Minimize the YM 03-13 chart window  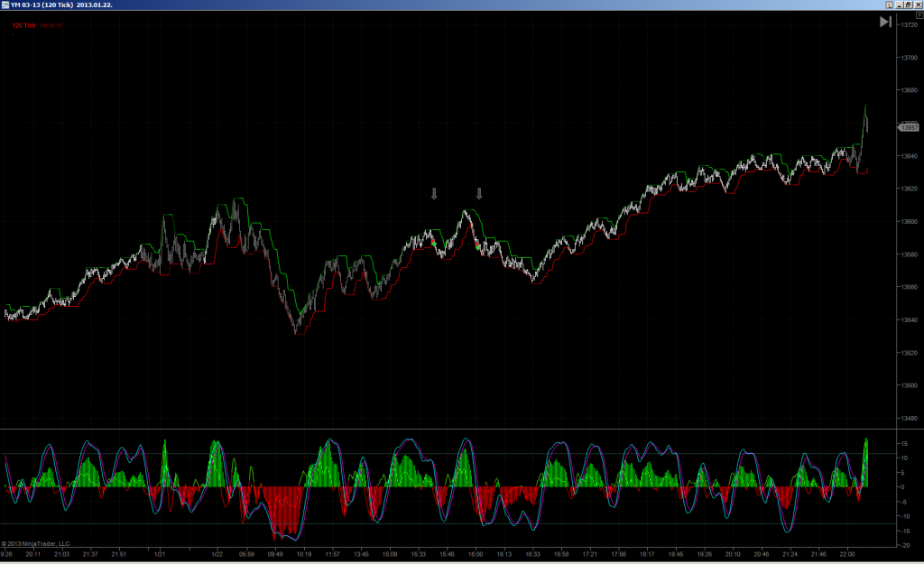tap(900, 5)
